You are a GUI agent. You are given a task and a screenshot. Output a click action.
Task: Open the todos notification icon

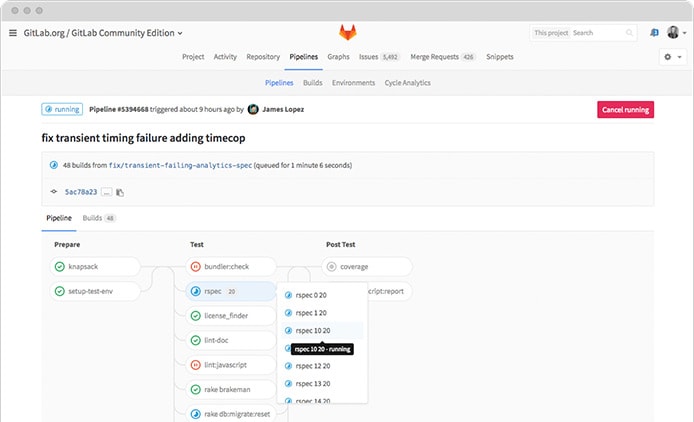[x=654, y=33]
